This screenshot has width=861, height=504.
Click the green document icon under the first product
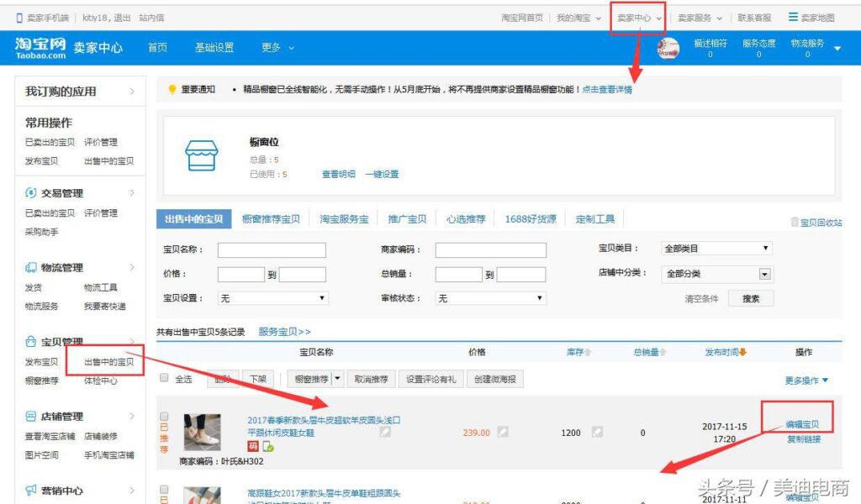pyautogui.click(x=268, y=446)
